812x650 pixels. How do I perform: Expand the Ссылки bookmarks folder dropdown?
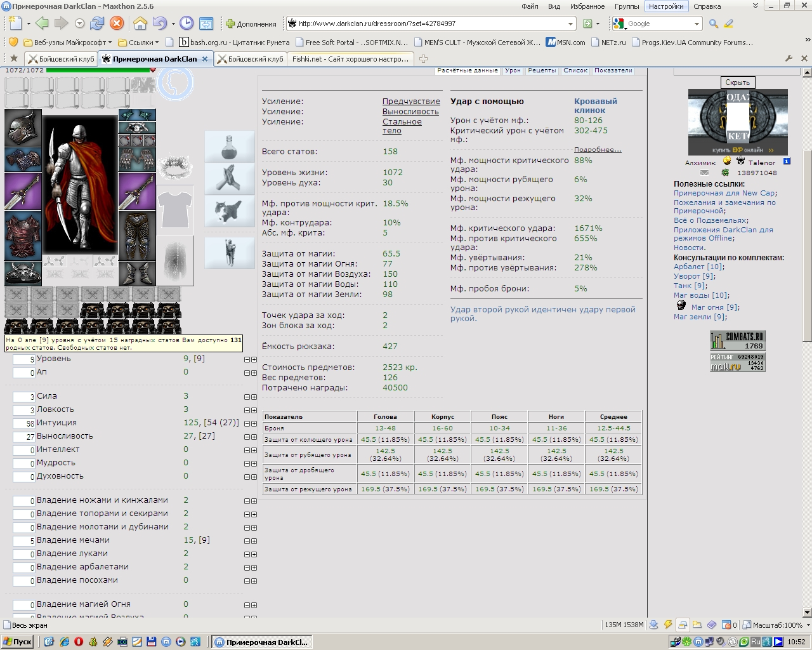156,43
